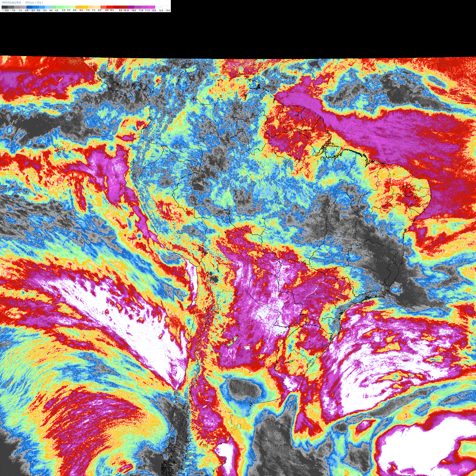
Task: Click the "(Horas / dia)" unit label
Action: pyautogui.click(x=34, y=2)
